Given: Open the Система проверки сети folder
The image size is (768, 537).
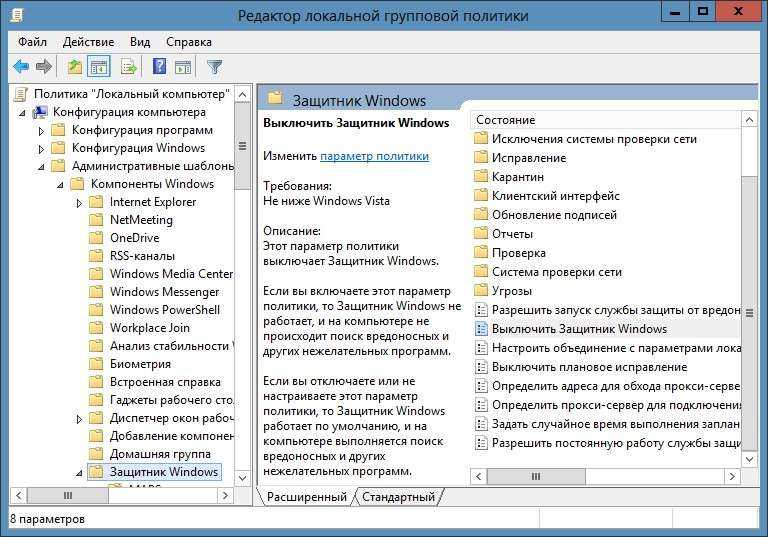Looking at the screenshot, I should click(x=556, y=272).
